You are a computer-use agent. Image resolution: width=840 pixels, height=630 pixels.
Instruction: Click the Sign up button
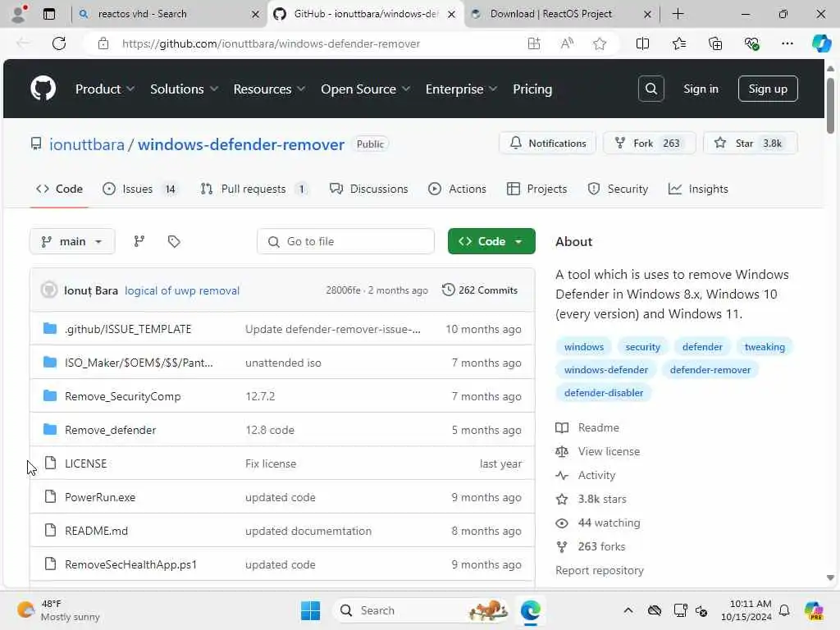(768, 89)
